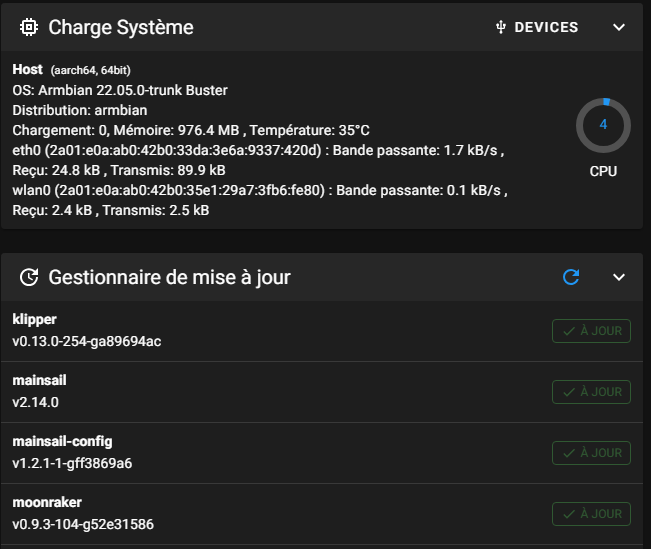Click the eth0 network interface line

pos(258,150)
